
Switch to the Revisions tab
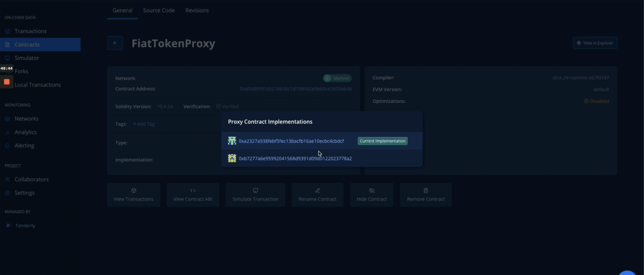(197, 10)
